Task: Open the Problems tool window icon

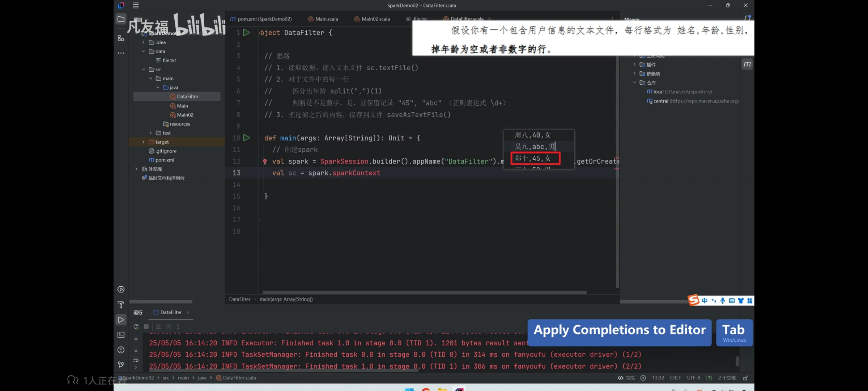Action: [121, 350]
